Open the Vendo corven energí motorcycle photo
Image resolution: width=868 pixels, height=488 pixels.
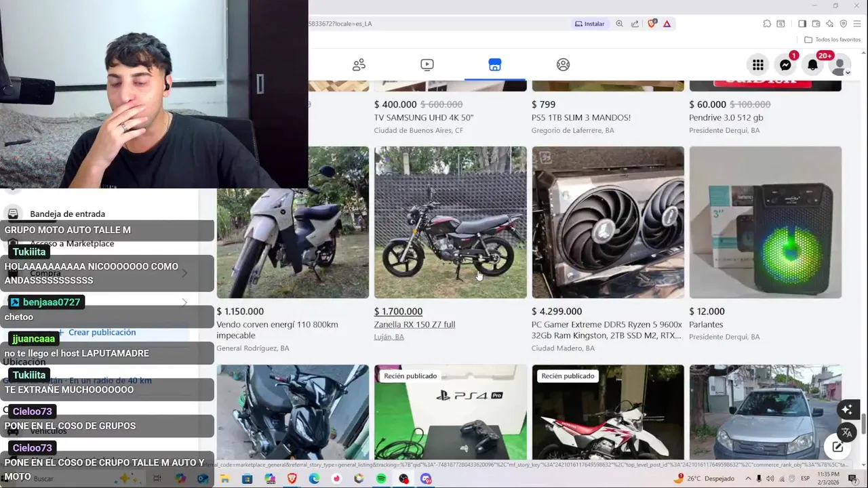click(293, 222)
